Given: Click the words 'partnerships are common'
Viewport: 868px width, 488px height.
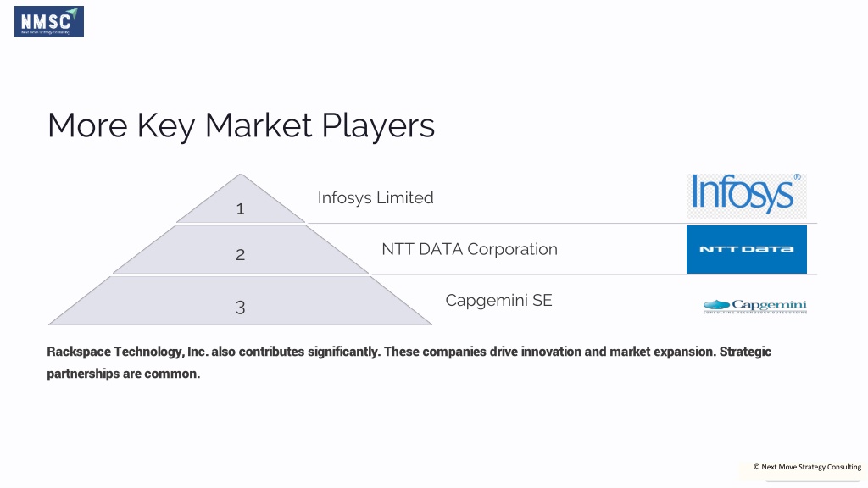Looking at the screenshot, I should click(x=123, y=374).
